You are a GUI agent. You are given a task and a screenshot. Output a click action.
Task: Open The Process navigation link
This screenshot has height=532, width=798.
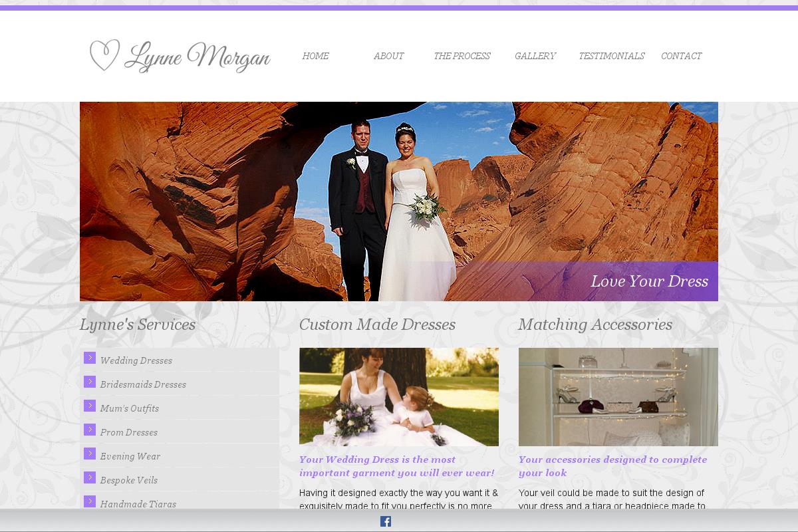462,56
